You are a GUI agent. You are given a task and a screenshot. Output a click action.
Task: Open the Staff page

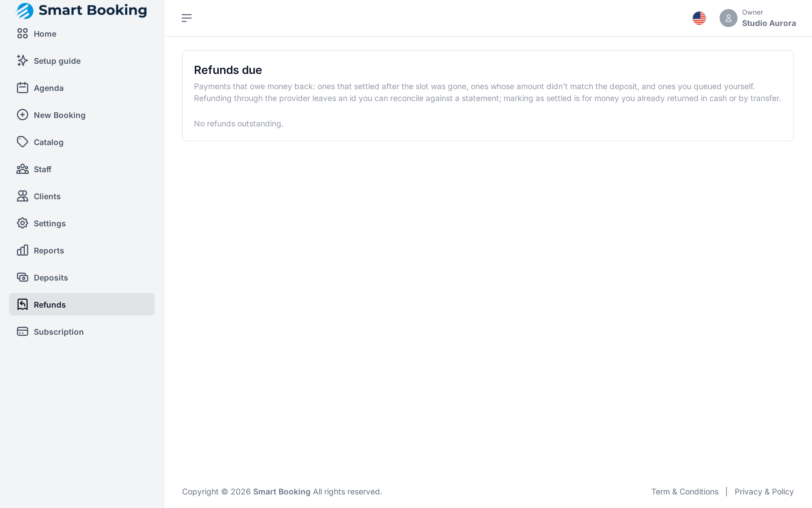43,169
